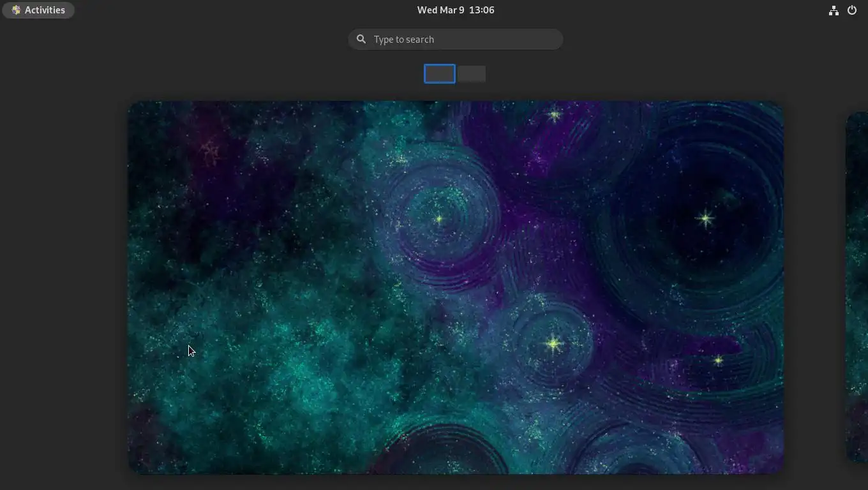Select the first workspace thumbnail
The image size is (868, 490).
440,74
